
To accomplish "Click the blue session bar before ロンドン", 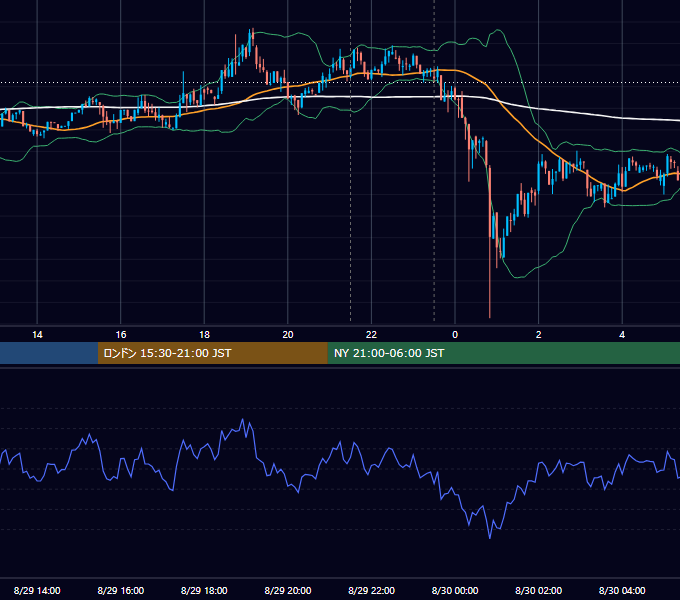I will [x=49, y=353].
